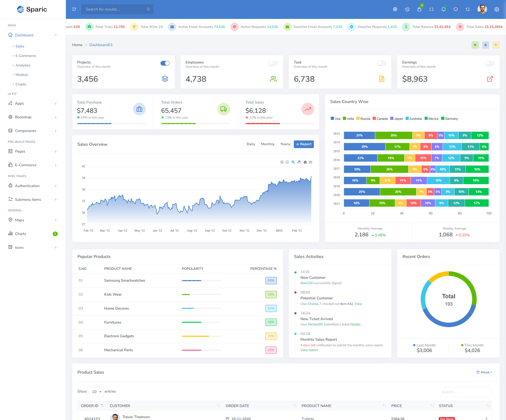Viewport: 506px width, 420px height.
Task: Open the Week dropdown in Product Sales
Action: click(484, 372)
